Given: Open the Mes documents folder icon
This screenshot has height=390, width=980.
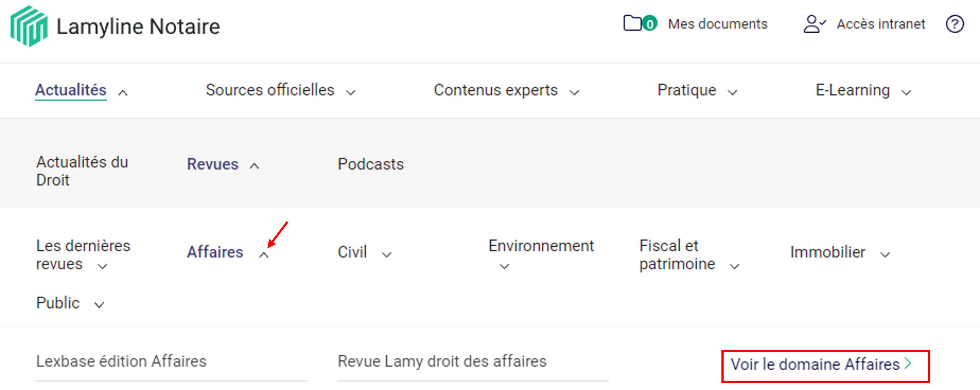Looking at the screenshot, I should (x=632, y=23).
